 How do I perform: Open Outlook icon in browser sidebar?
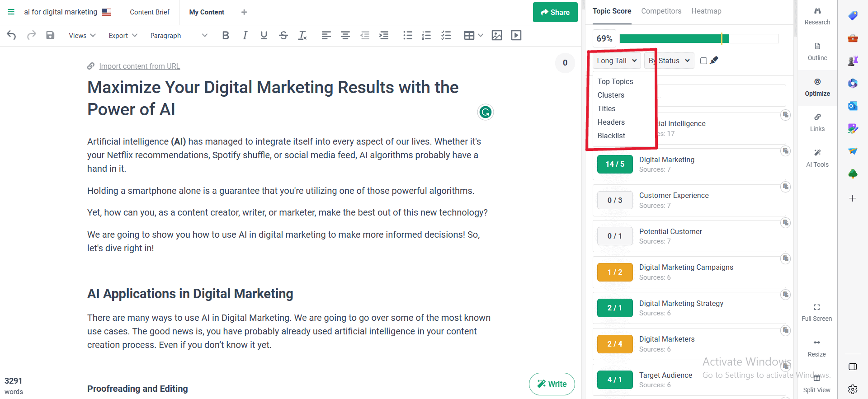(x=853, y=106)
